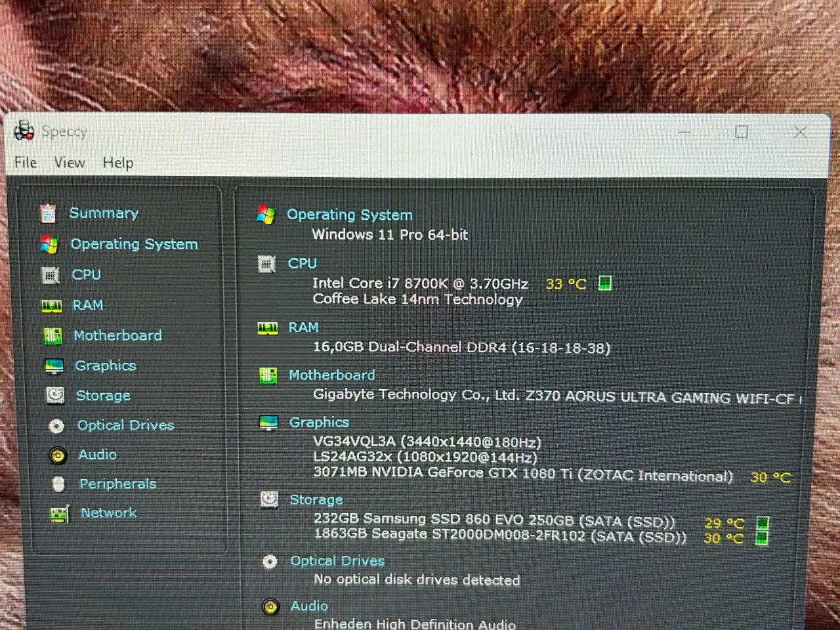The image size is (840, 630).
Task: Click the Peripherals mouse icon in sidebar
Action: point(58,484)
